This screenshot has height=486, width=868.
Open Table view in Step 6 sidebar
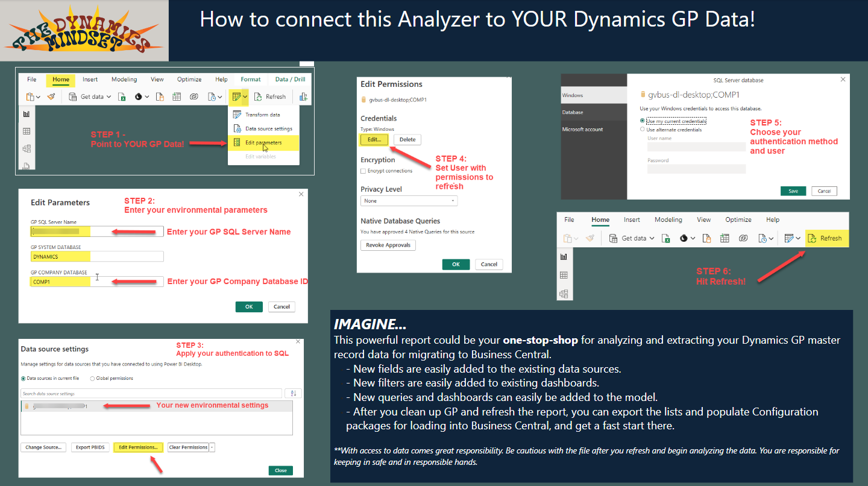click(x=564, y=275)
